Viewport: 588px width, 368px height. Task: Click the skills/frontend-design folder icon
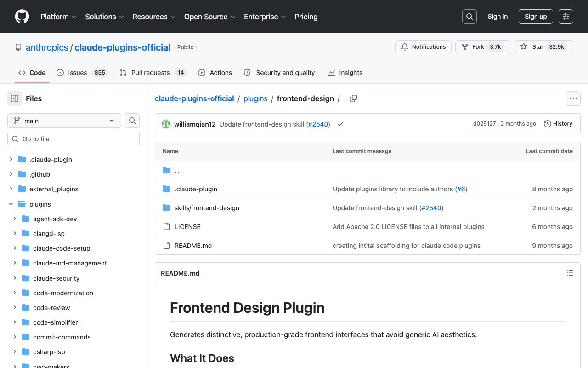pyautogui.click(x=166, y=207)
